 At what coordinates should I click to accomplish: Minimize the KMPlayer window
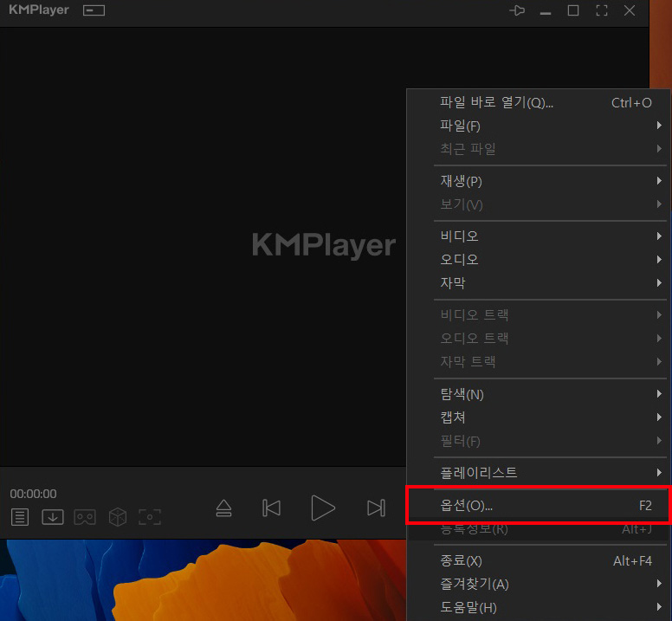pos(546,13)
